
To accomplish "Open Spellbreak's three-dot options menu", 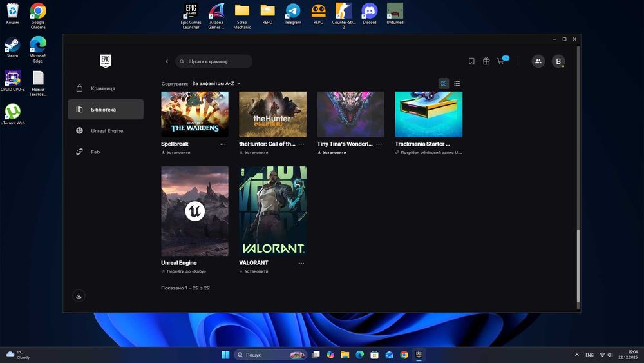I will [223, 144].
